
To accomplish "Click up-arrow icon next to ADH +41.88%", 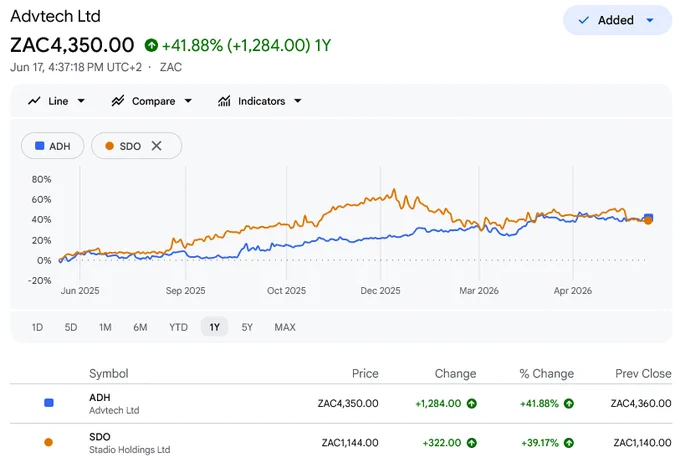I will point(569,404).
